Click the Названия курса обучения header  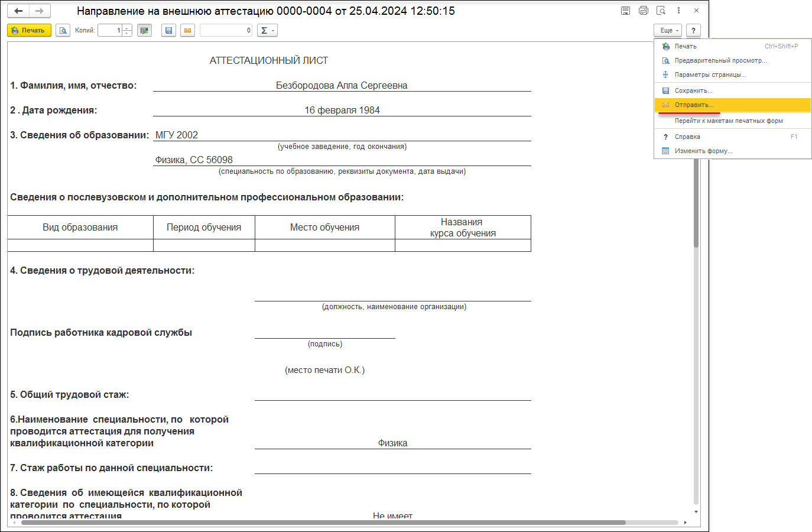pos(463,227)
